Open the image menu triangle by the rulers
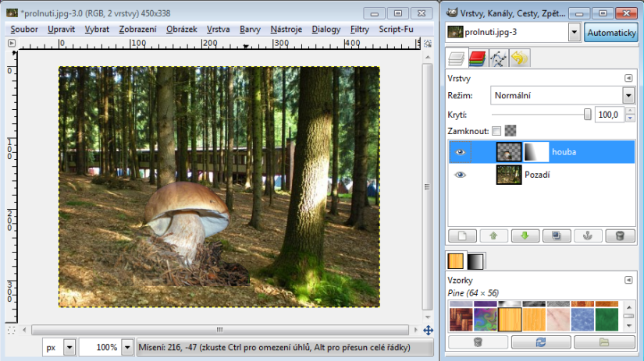Viewport: 644px width, 361px height. tap(12, 43)
